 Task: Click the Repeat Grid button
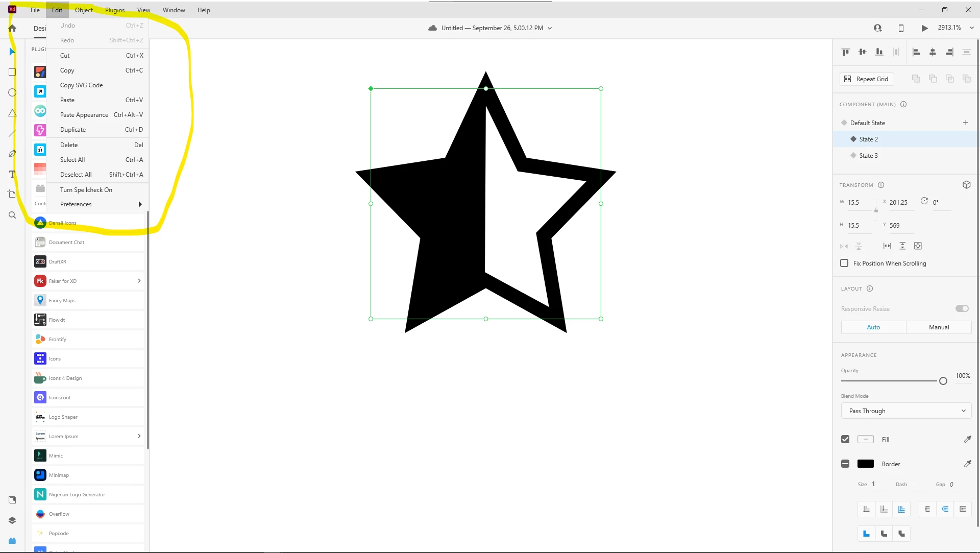pyautogui.click(x=866, y=79)
